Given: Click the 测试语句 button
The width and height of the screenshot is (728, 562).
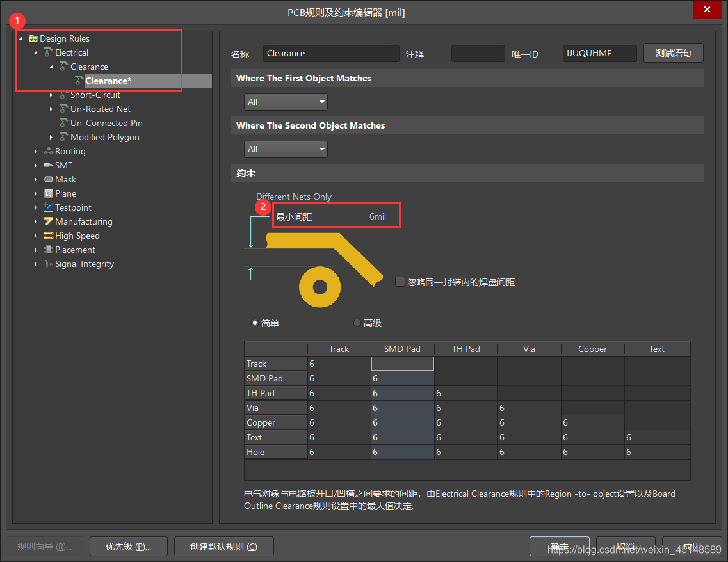Looking at the screenshot, I should [x=673, y=54].
